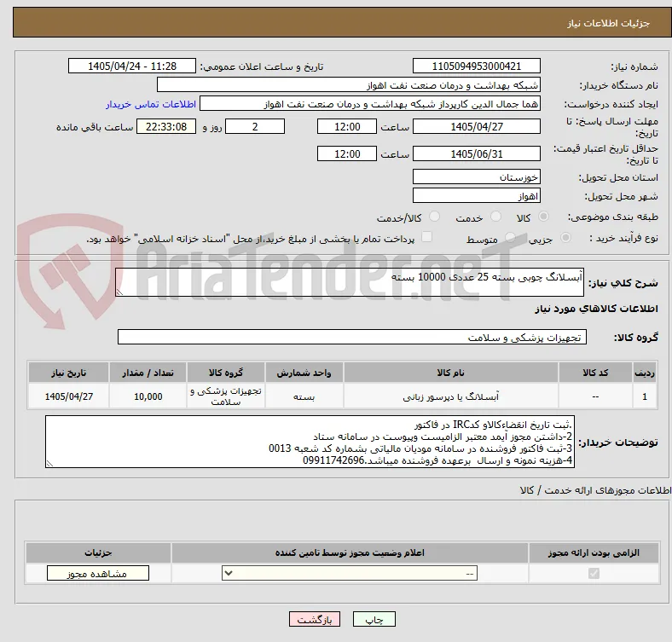This screenshot has width=672, height=642.
Task: Click the item name cell آبسلانگ یا دپرسور زبانی
Action: click(451, 396)
